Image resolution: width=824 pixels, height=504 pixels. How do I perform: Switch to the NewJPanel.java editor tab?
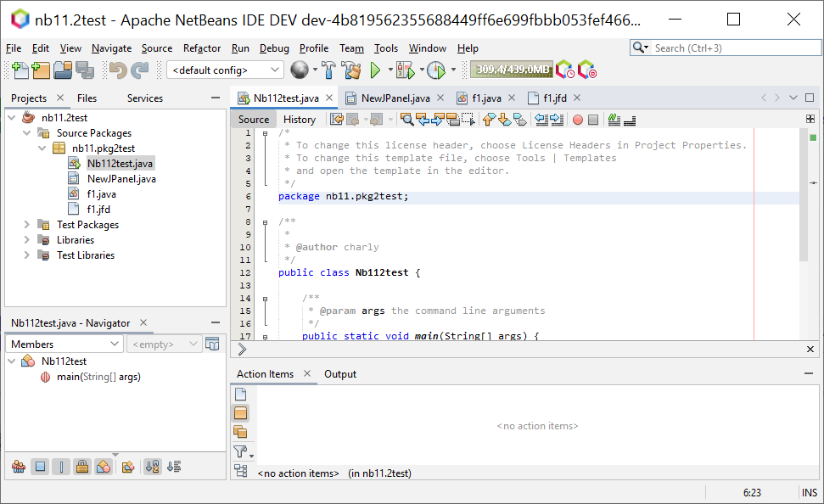tap(395, 98)
